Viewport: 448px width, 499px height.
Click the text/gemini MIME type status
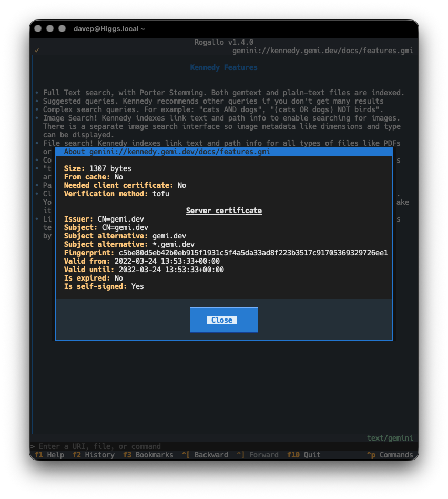tap(390, 438)
